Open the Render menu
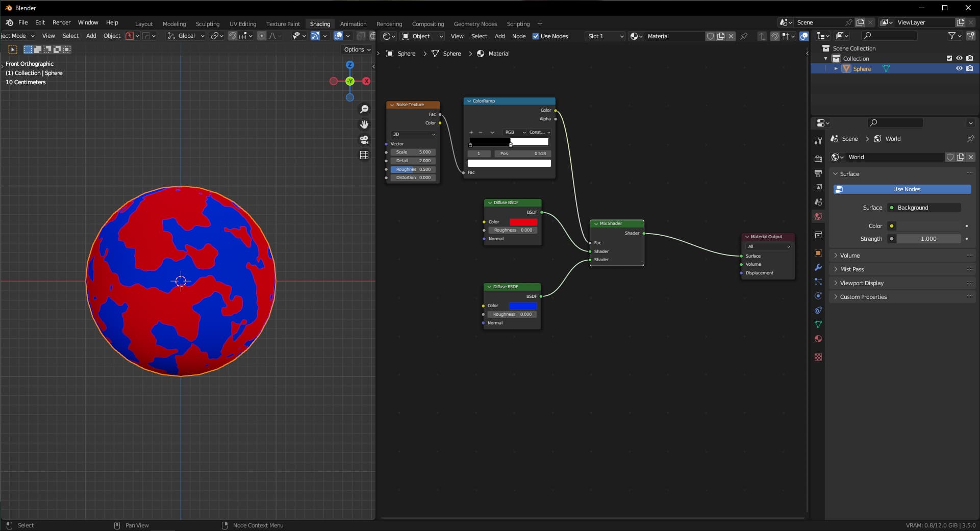 pyautogui.click(x=61, y=22)
